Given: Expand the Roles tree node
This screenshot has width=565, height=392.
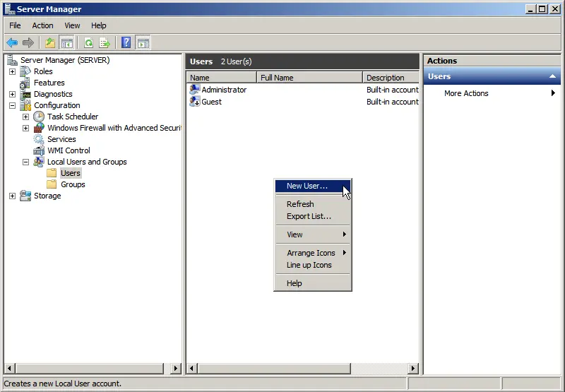Looking at the screenshot, I should [12, 71].
